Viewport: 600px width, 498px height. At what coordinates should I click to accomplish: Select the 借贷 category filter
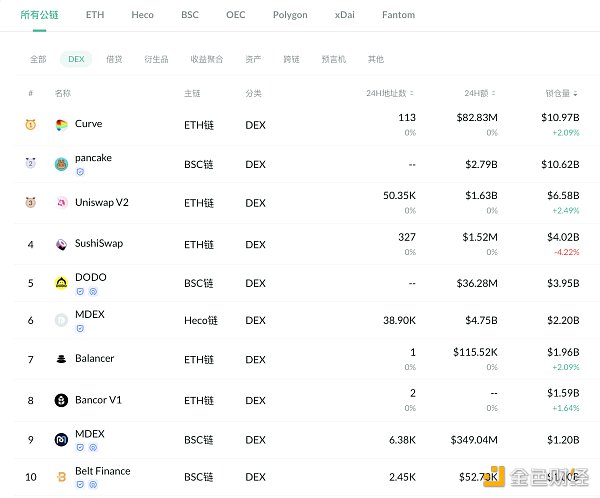point(115,59)
